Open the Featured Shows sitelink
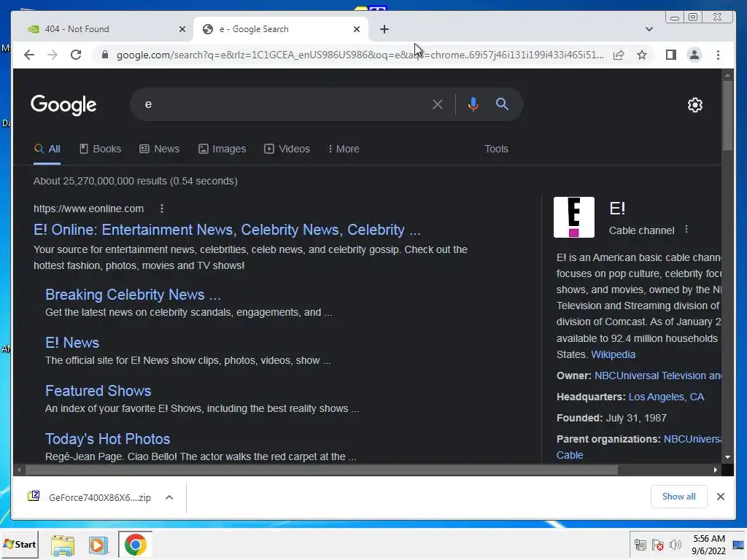This screenshot has height=560, width=747. [x=98, y=391]
